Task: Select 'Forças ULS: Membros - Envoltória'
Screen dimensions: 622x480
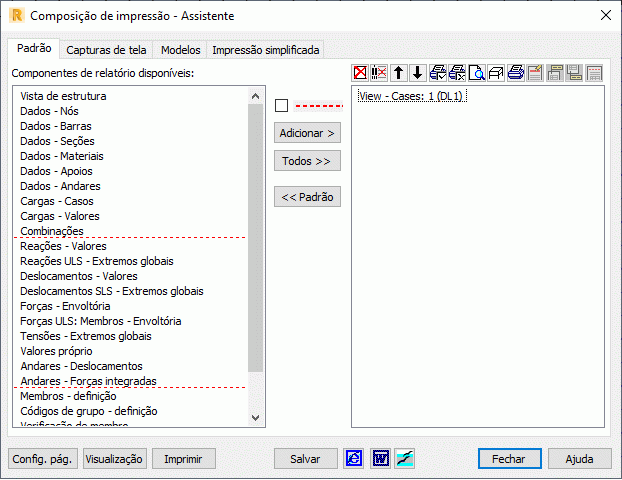Action: pos(101,321)
